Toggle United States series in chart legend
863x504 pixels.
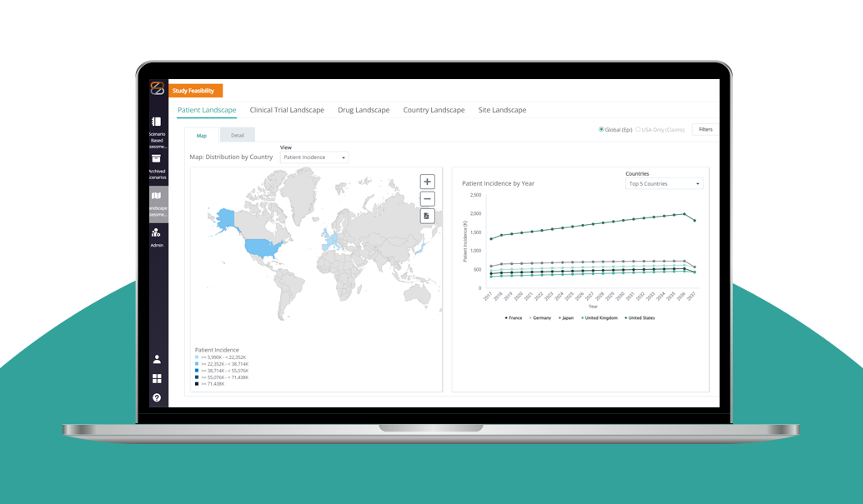(640, 317)
